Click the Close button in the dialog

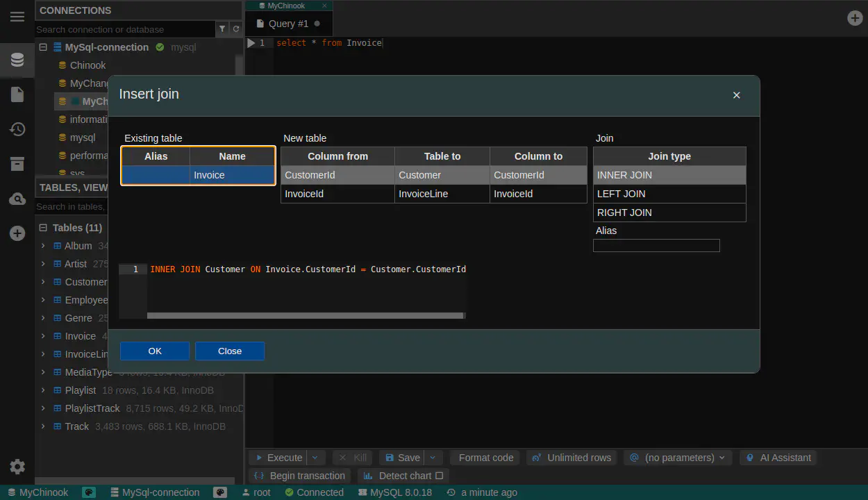point(230,351)
